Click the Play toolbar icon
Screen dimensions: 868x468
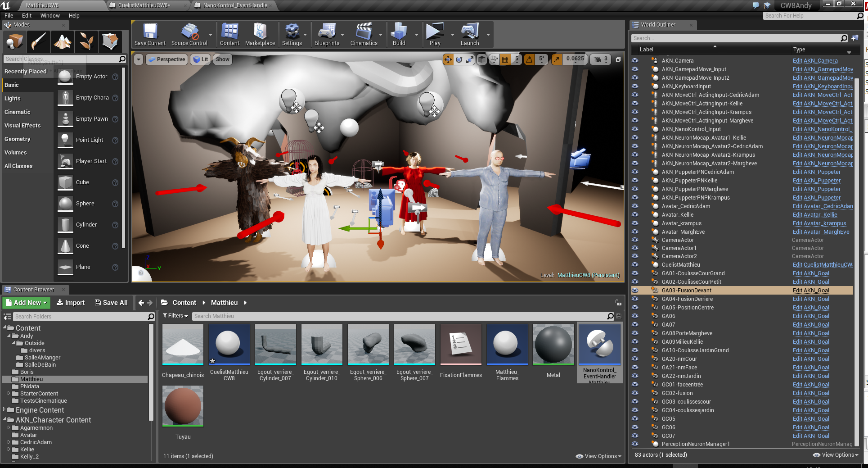point(435,35)
